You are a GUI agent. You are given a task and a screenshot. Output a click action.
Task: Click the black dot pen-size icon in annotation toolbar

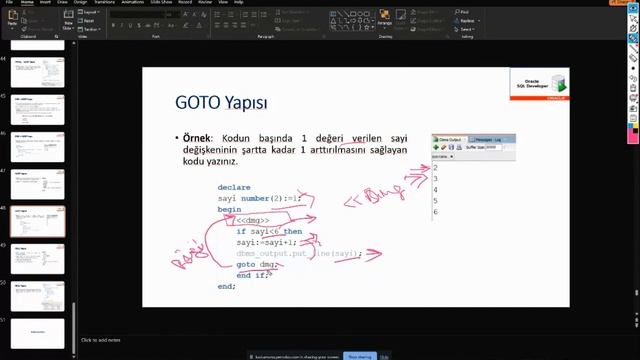(x=633, y=68)
